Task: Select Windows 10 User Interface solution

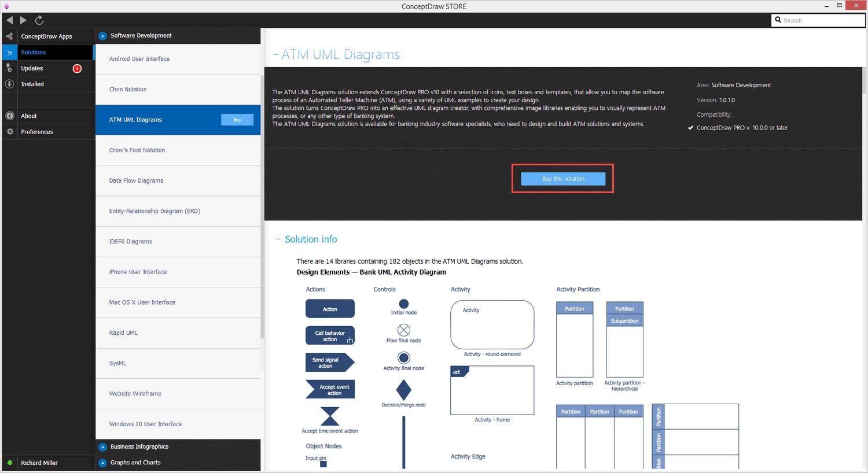Action: click(x=178, y=424)
